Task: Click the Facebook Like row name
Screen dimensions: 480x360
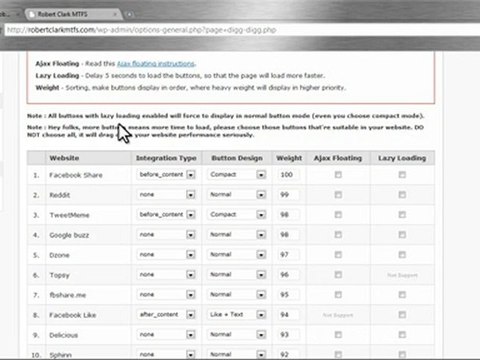Action: pos(73,315)
